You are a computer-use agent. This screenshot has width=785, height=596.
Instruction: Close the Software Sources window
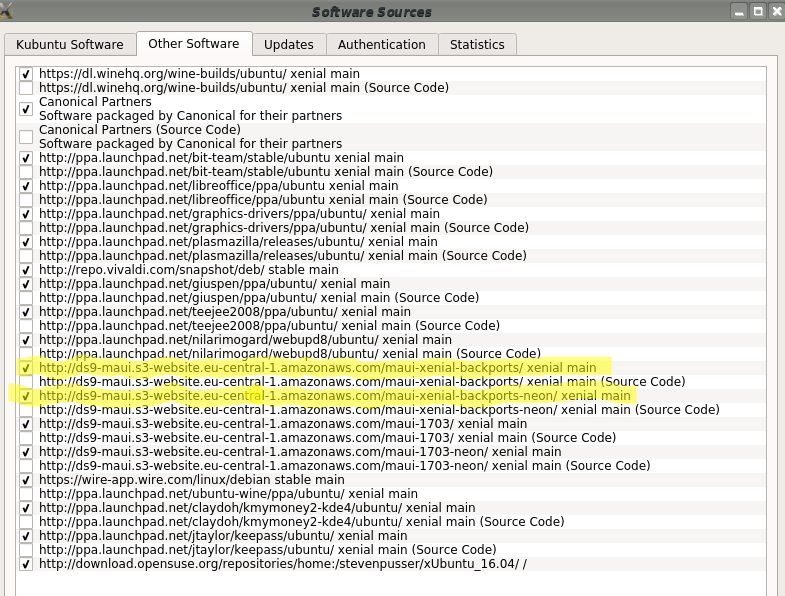[775, 11]
